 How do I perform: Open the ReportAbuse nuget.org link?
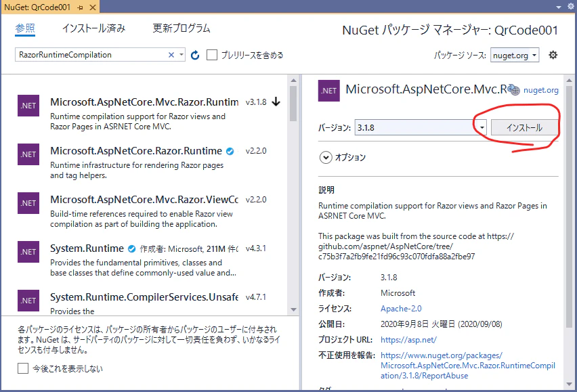coord(468,366)
